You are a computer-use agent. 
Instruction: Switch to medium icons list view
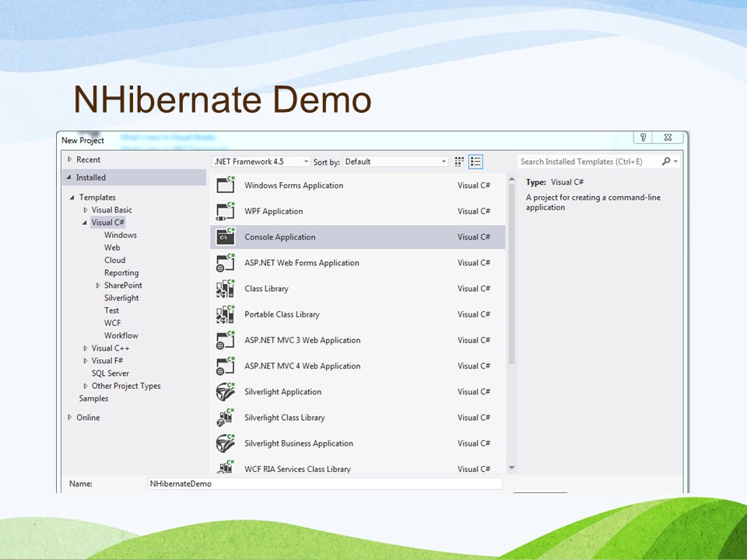[x=475, y=162]
